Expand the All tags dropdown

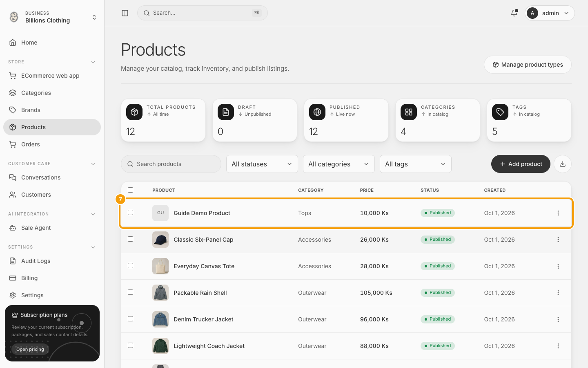point(416,164)
